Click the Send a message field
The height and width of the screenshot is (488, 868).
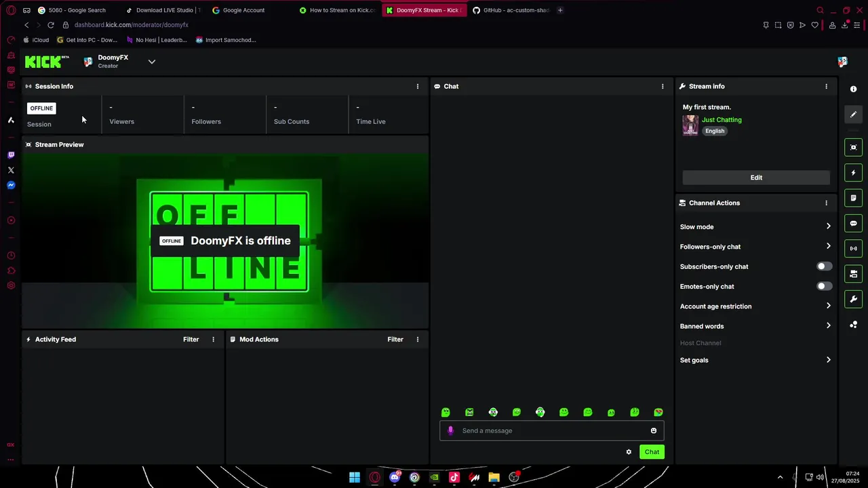pos(551,430)
